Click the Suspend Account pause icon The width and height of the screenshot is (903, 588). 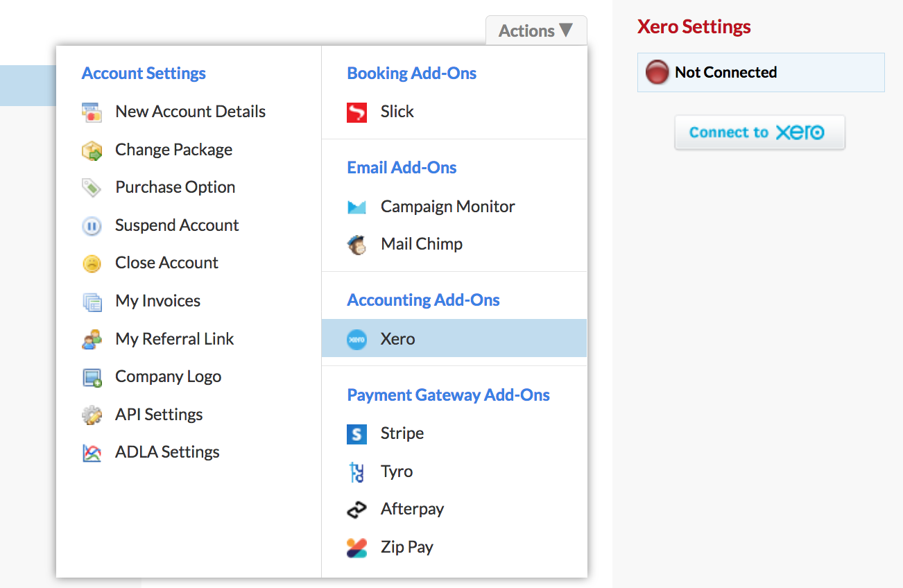click(x=92, y=225)
